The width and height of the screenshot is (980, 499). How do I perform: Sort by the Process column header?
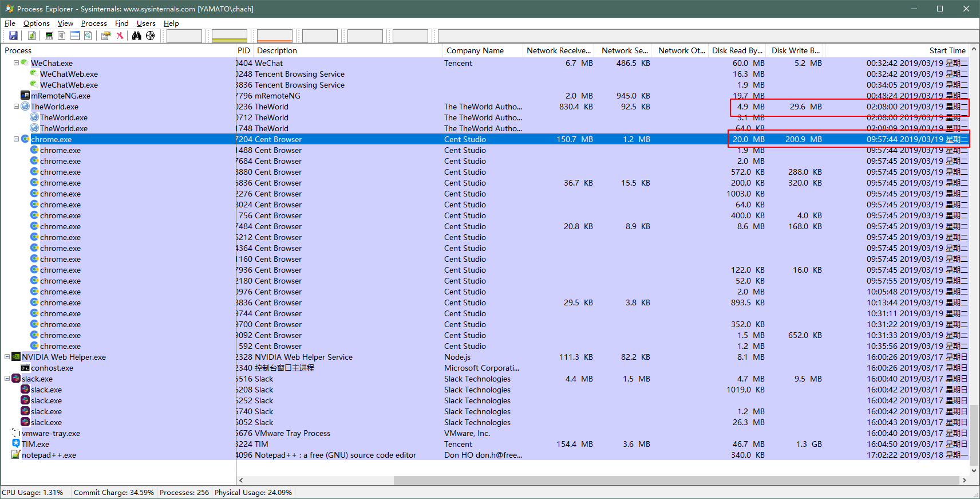(x=118, y=50)
